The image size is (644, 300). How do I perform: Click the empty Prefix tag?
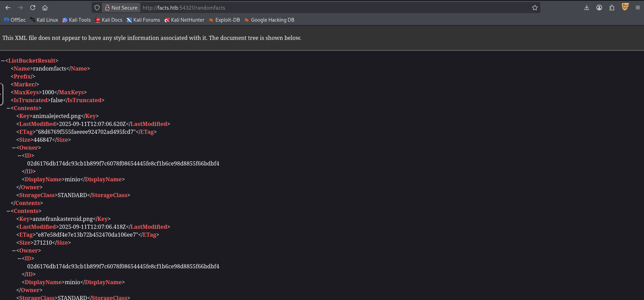[23, 76]
